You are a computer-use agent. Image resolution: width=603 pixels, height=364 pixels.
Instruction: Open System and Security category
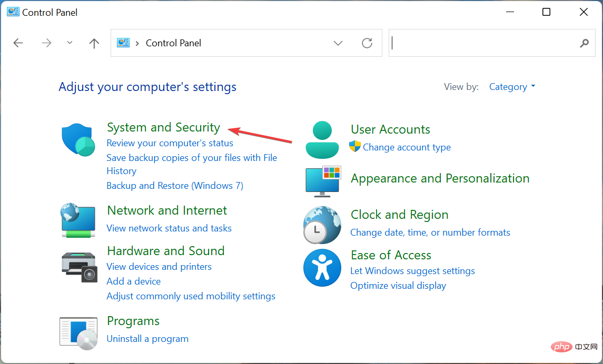coord(163,127)
